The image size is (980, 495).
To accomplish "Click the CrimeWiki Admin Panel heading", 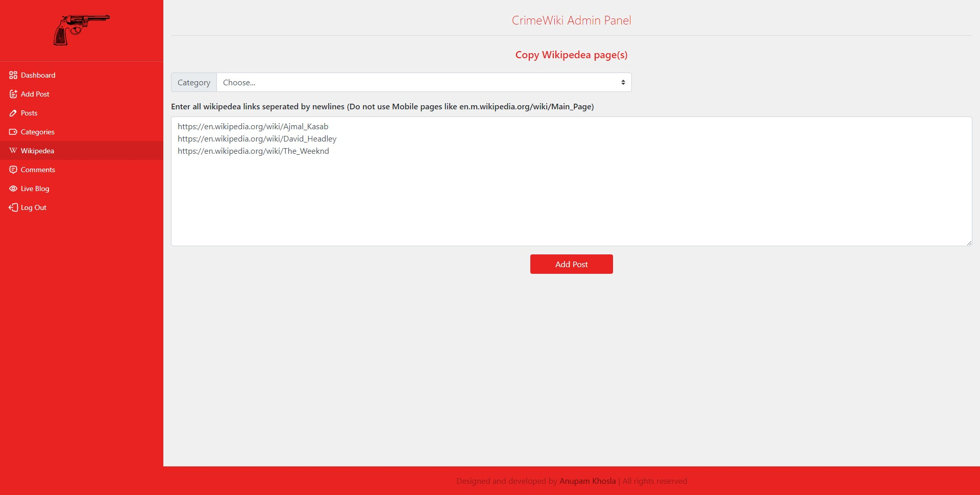I will coord(571,20).
